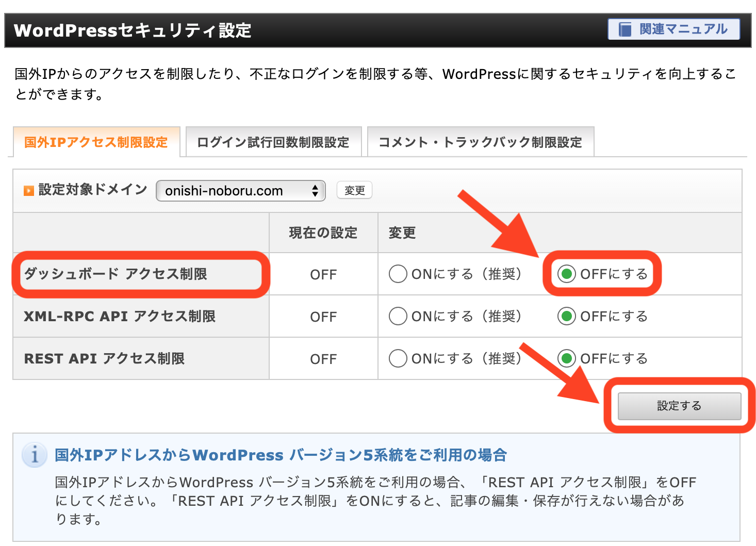Click the REST API アクセス制限 row label
The height and width of the screenshot is (546, 756).
pos(104,358)
